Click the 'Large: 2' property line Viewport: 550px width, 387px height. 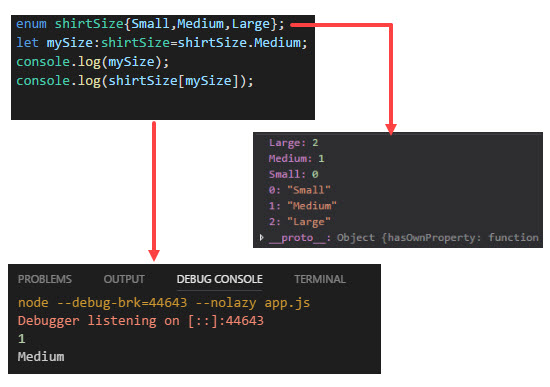tap(294, 143)
